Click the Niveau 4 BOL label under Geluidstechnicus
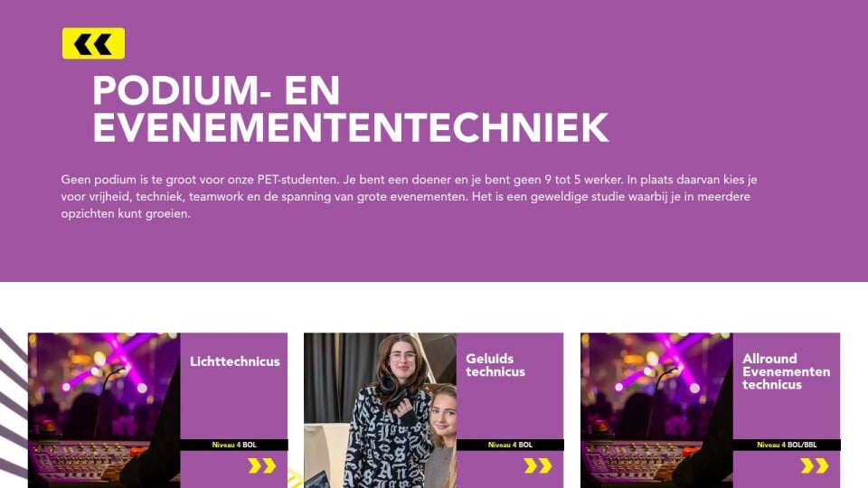Viewport: 868px width, 488px height. click(x=510, y=445)
